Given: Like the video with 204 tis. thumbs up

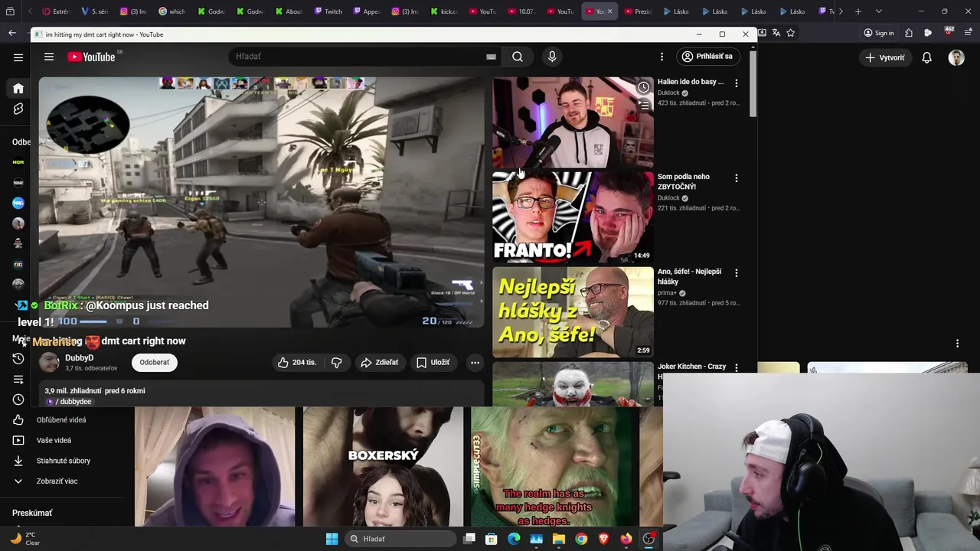Looking at the screenshot, I should pos(297,363).
